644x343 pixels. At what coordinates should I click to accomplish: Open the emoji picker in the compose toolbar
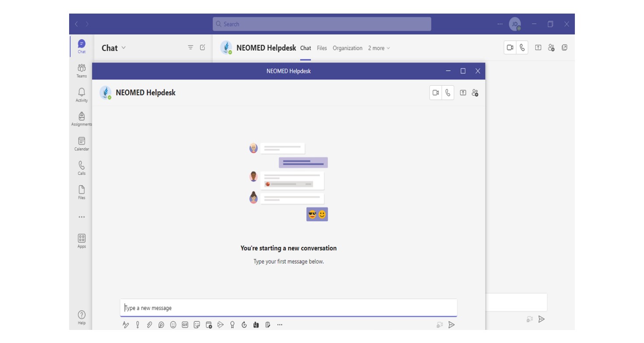173,325
